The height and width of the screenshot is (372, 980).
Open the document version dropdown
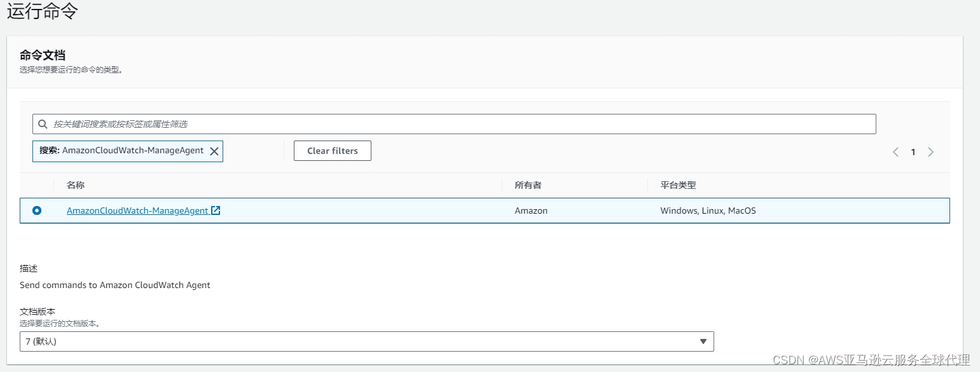367,341
